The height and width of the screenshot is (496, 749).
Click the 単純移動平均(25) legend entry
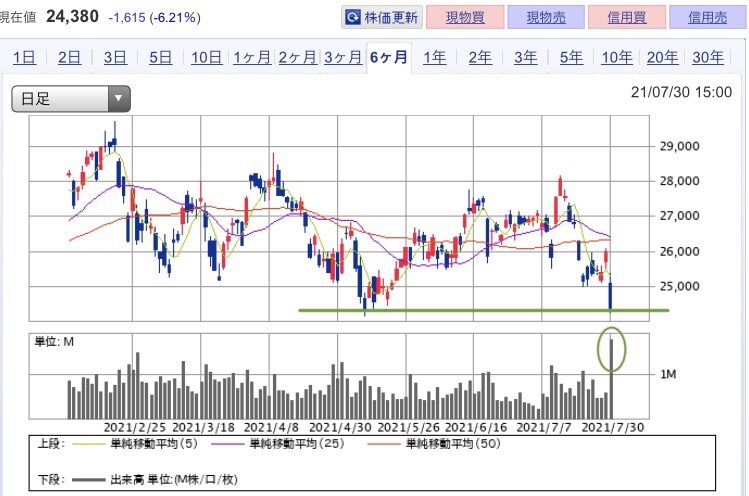(x=278, y=444)
